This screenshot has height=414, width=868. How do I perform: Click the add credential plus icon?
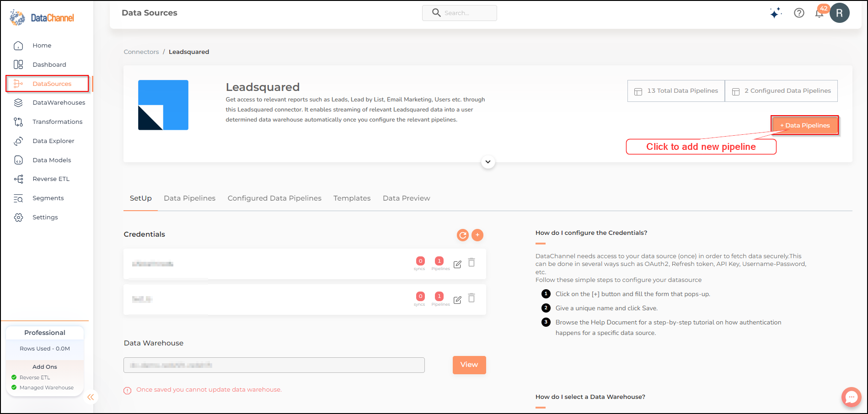477,235
